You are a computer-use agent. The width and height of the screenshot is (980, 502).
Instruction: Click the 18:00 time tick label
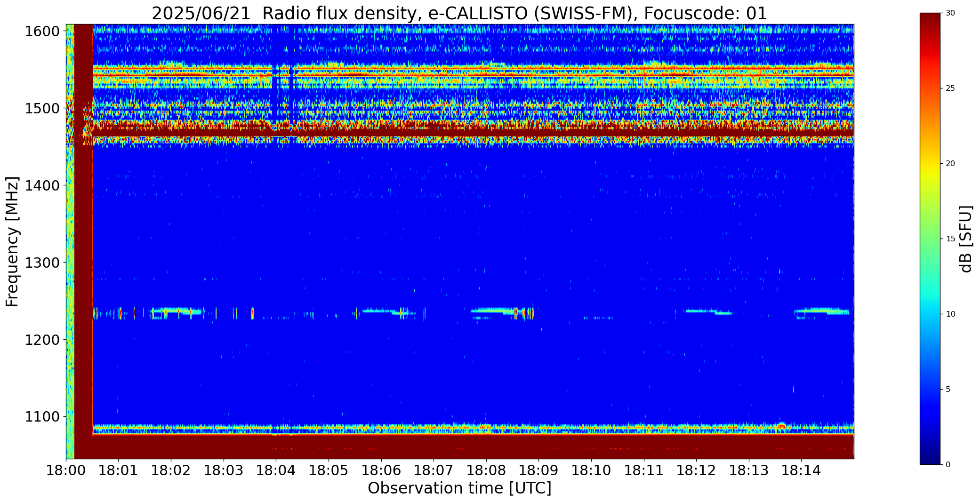pyautogui.click(x=66, y=470)
